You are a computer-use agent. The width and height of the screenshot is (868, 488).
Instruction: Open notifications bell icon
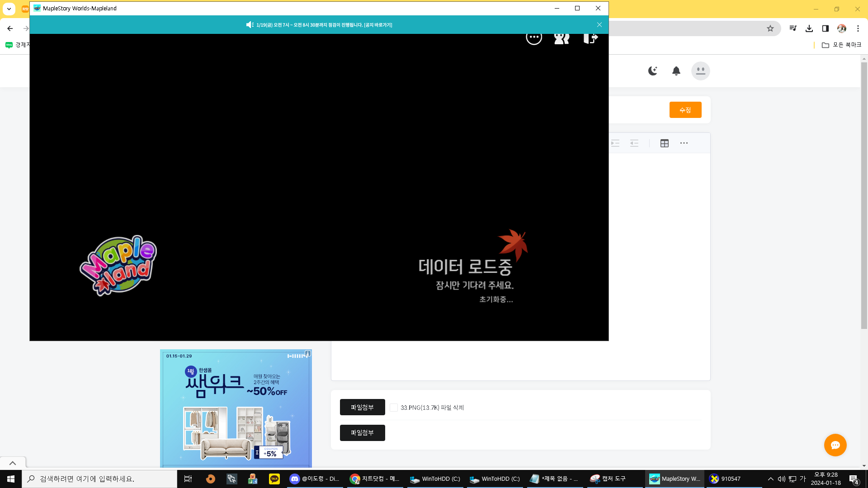676,71
